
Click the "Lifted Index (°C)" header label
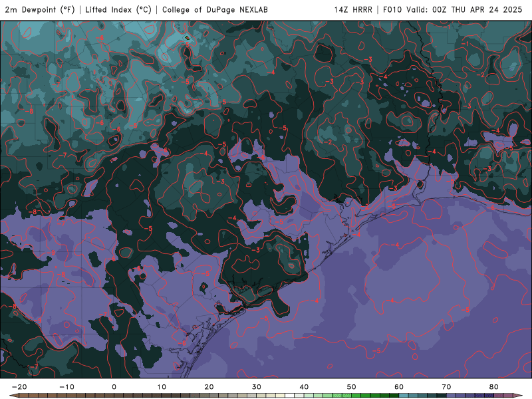click(x=118, y=10)
